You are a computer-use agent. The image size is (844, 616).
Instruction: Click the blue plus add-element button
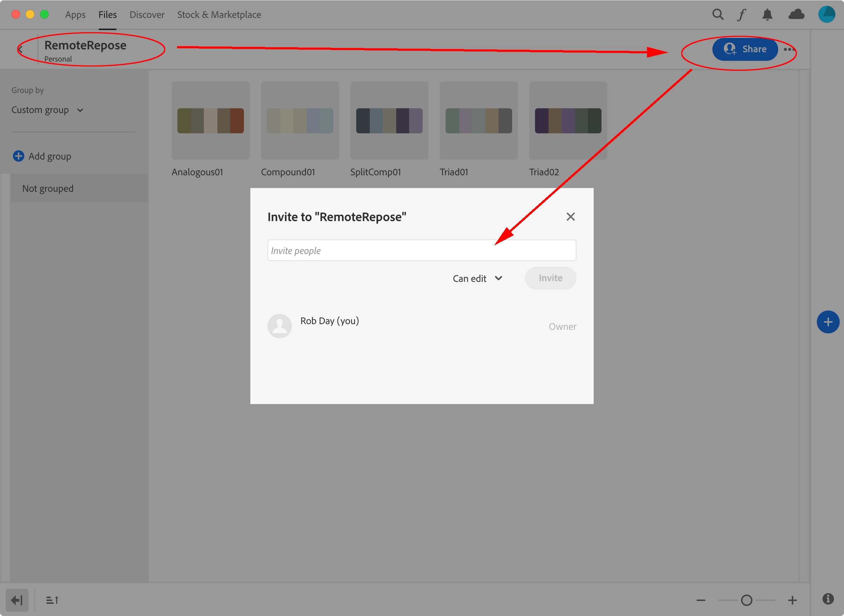pos(828,322)
